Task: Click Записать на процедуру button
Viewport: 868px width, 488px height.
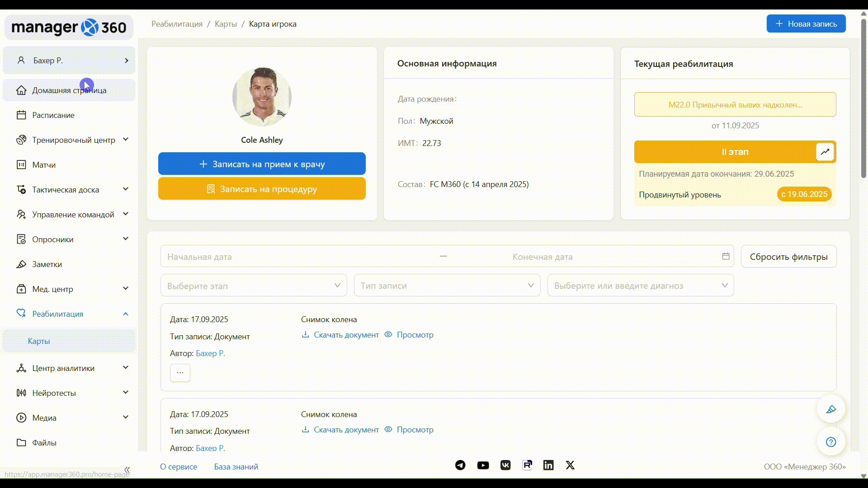Action: (262, 189)
